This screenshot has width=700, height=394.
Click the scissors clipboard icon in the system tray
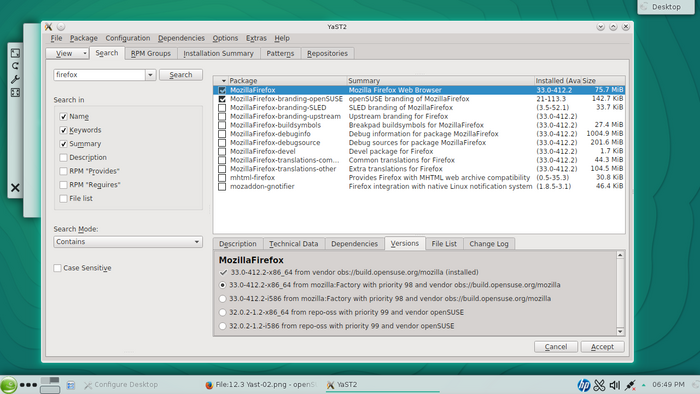click(x=599, y=385)
